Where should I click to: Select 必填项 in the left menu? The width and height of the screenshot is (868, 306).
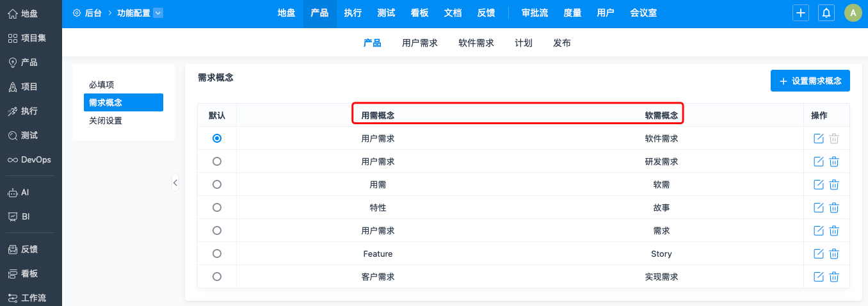[102, 85]
